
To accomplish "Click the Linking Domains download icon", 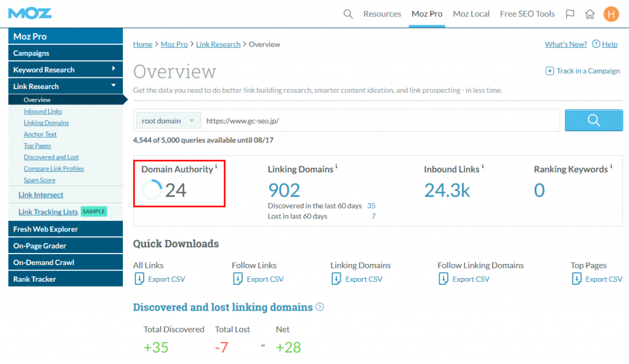I will click(336, 279).
